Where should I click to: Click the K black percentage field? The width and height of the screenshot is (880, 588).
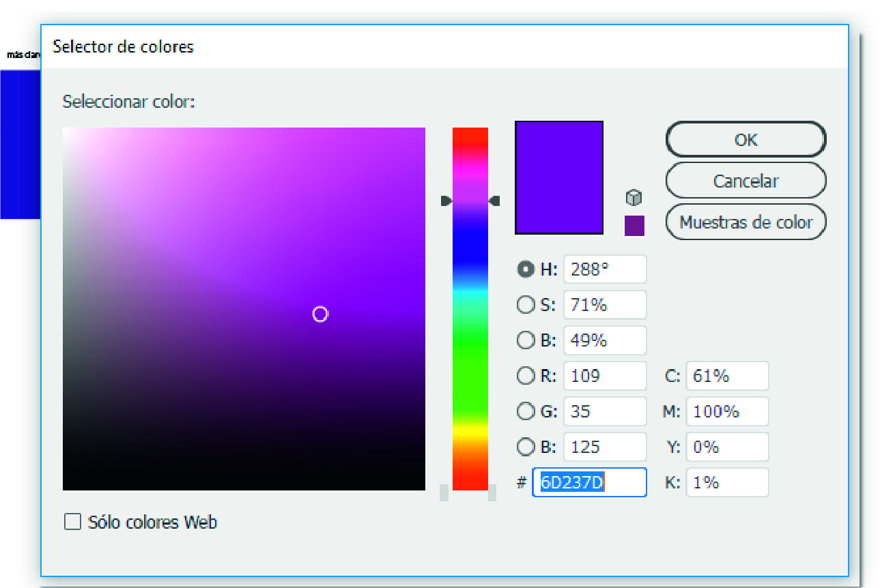click(727, 482)
